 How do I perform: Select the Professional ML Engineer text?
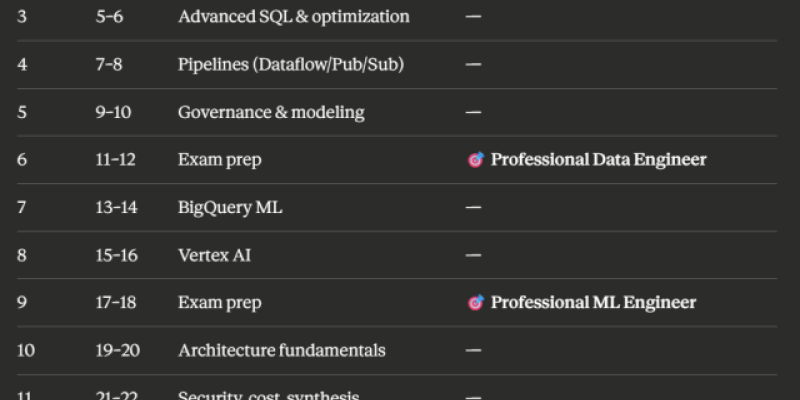593,303
